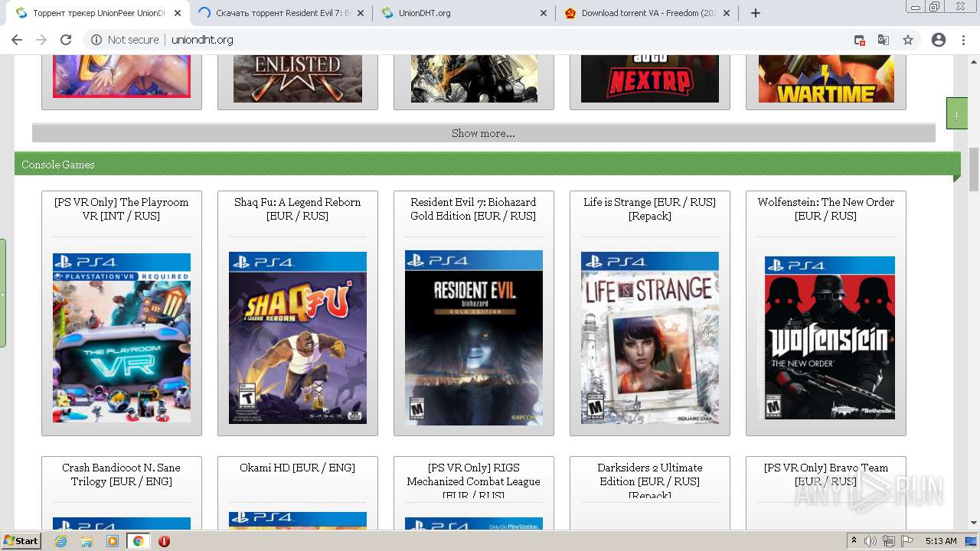This screenshot has height=551, width=980.
Task: Click the page vertical scrollbar thumb
Action: tap(974, 169)
